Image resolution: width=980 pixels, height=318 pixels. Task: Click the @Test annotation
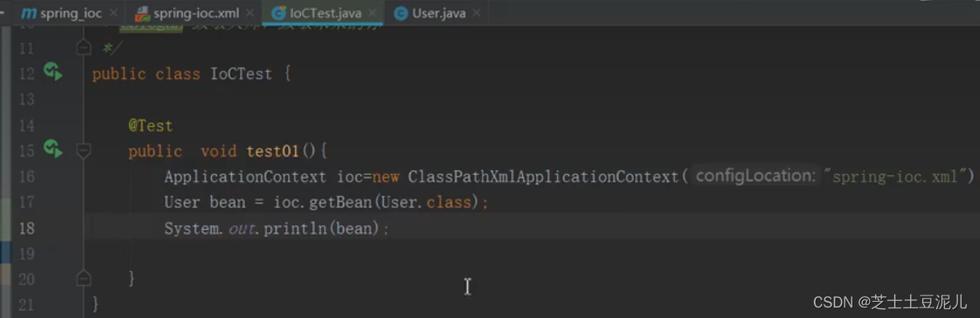(150, 125)
